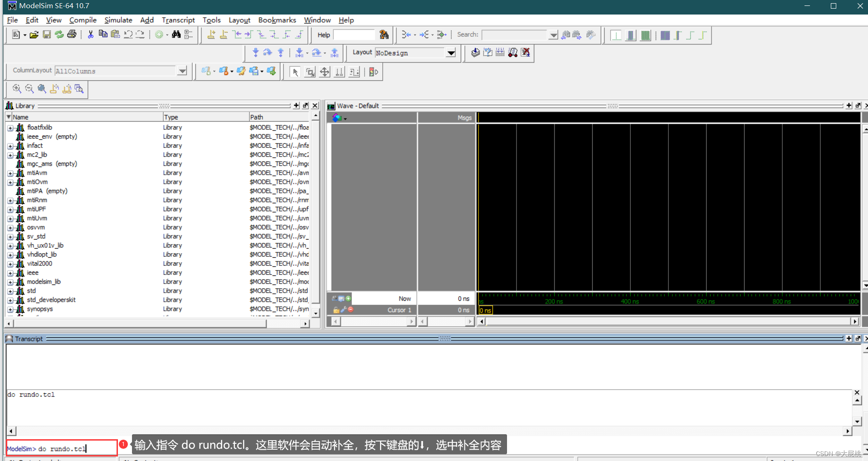This screenshot has width=868, height=461.
Task: Open the Tools menu
Action: click(212, 20)
